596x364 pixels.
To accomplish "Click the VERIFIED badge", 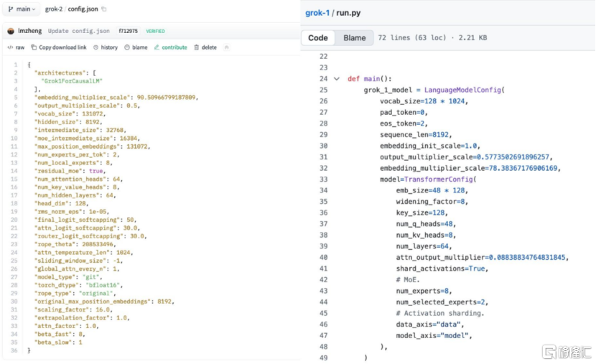I will [x=155, y=31].
